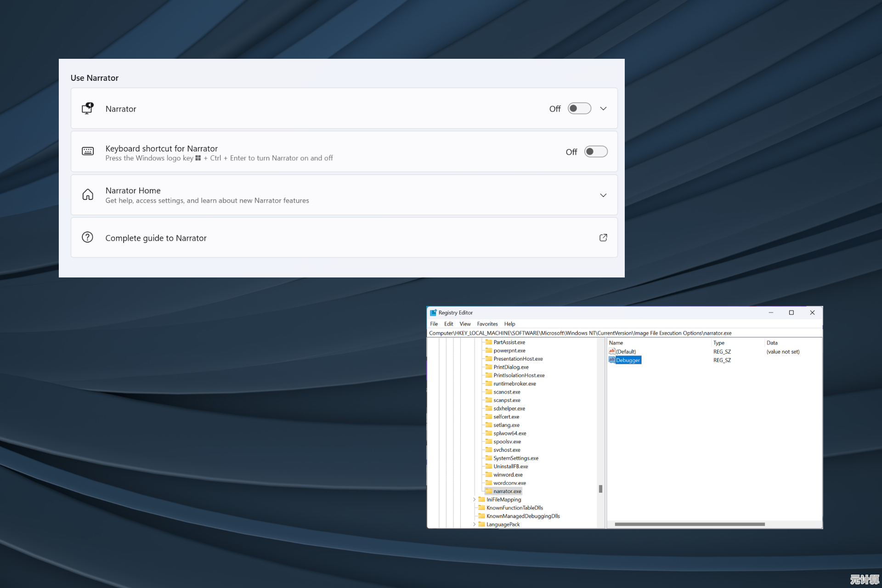Click the question mark icon on the guide row
Screen dimensions: 882x588
pyautogui.click(x=87, y=237)
